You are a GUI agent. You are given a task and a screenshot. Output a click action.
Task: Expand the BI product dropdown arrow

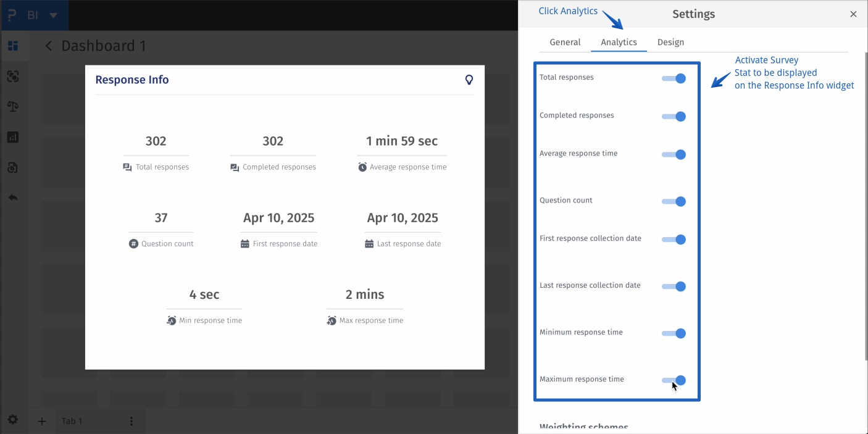[x=54, y=15]
